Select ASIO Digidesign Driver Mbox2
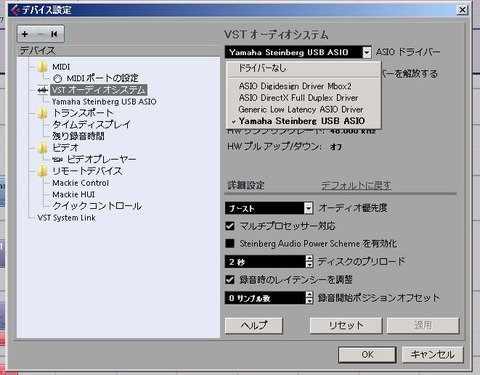 click(304, 86)
